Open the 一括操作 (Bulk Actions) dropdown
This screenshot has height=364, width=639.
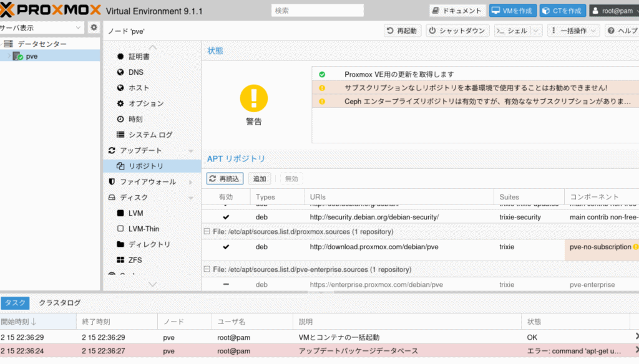(x=573, y=31)
